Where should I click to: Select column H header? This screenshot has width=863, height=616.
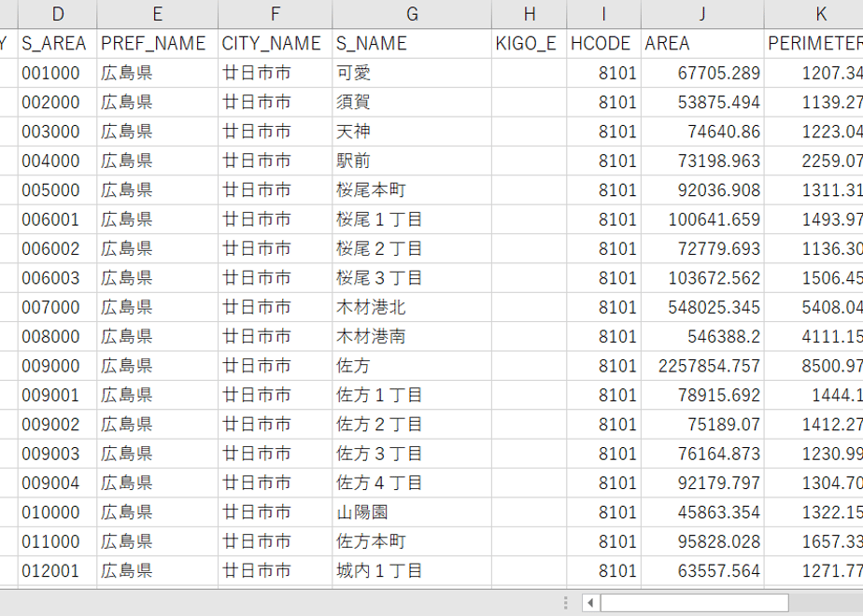529,14
